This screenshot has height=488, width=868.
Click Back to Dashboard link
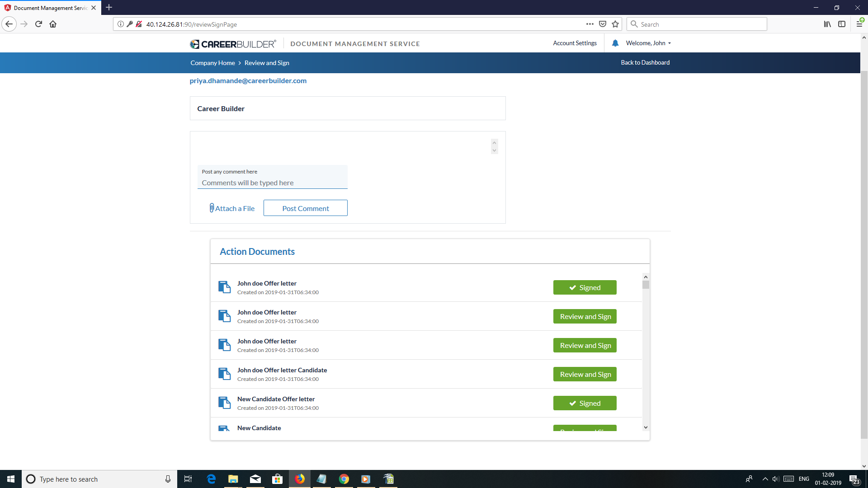pyautogui.click(x=645, y=62)
